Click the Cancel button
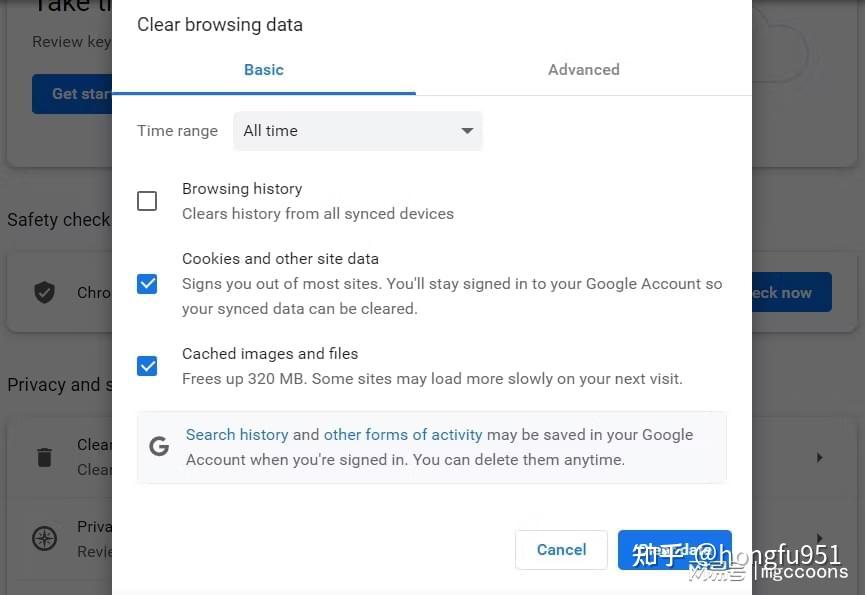 click(x=561, y=549)
